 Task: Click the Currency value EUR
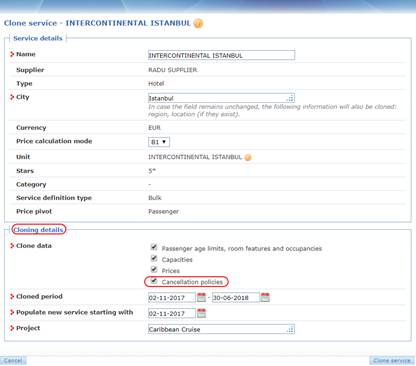(154, 128)
